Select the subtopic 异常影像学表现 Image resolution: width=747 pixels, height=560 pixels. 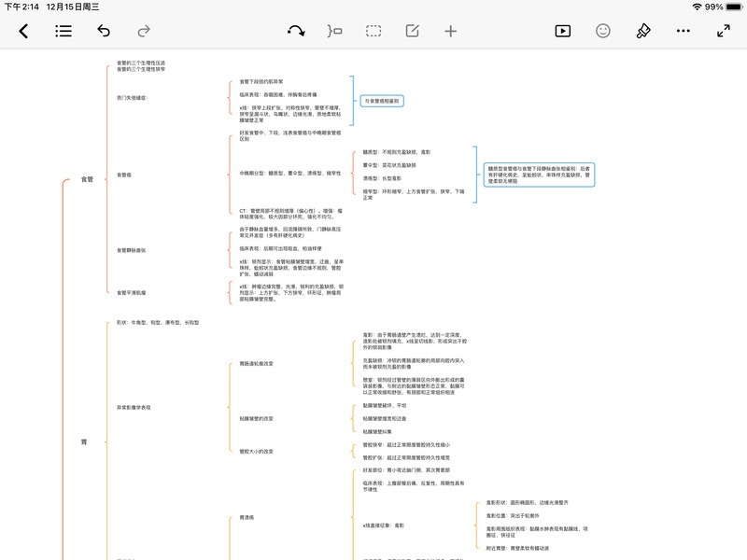point(134,408)
